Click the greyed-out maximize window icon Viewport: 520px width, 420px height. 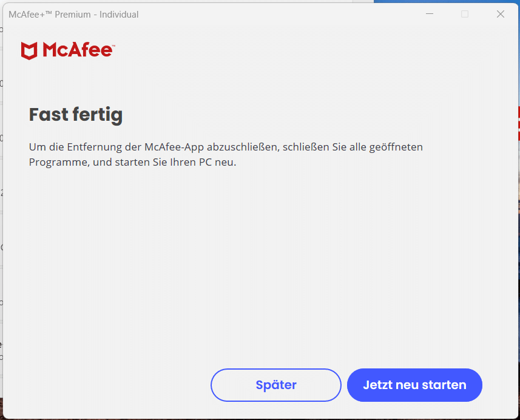click(465, 14)
